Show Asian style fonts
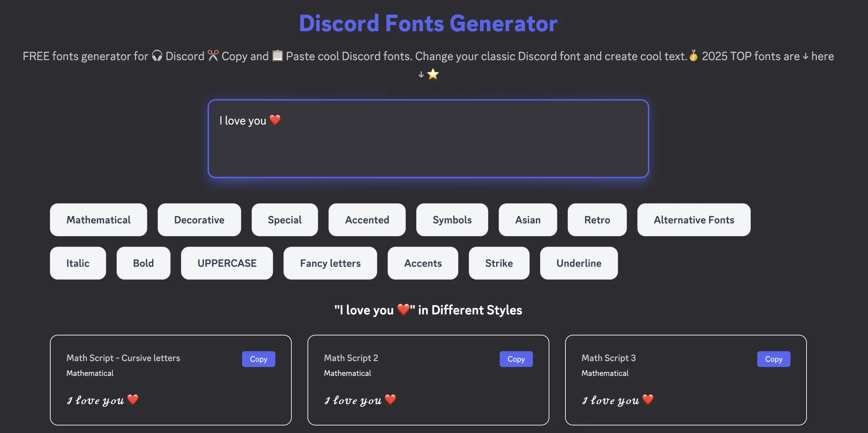The image size is (868, 433). [528, 220]
